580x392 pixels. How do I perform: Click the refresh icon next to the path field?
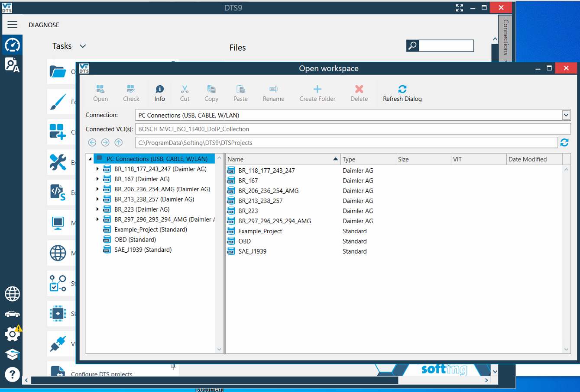point(564,142)
